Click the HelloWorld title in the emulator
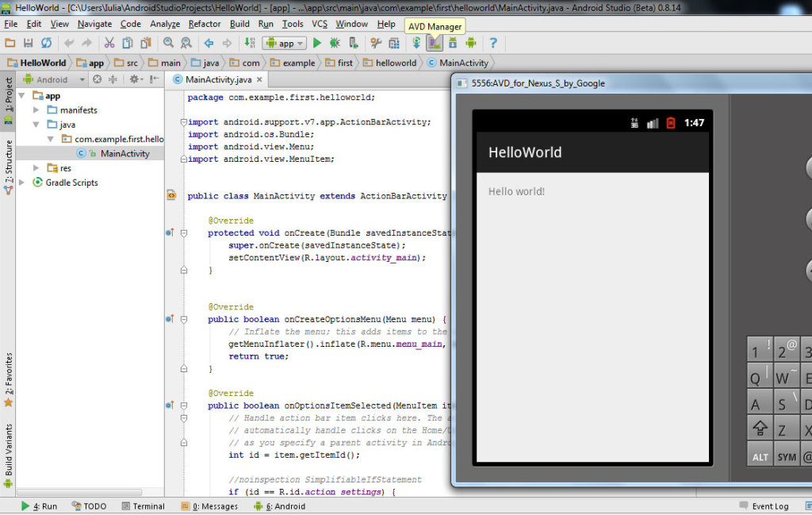This screenshot has height=515, width=812. (525, 152)
